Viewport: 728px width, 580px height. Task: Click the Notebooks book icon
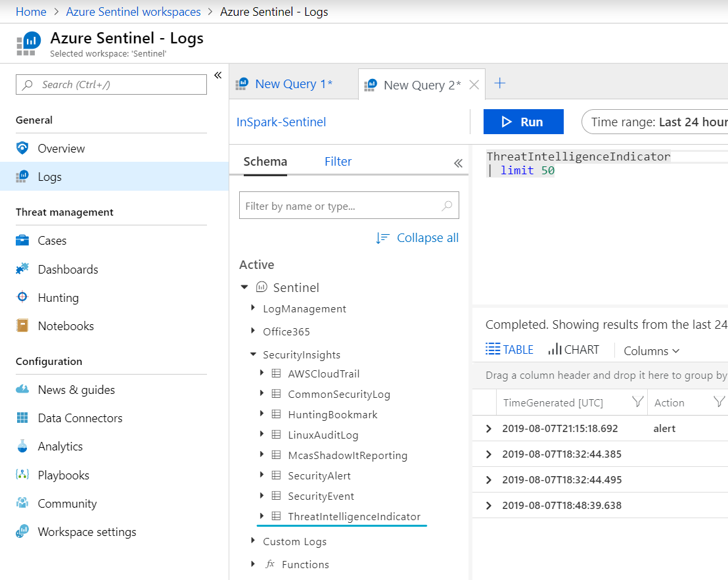tap(22, 326)
